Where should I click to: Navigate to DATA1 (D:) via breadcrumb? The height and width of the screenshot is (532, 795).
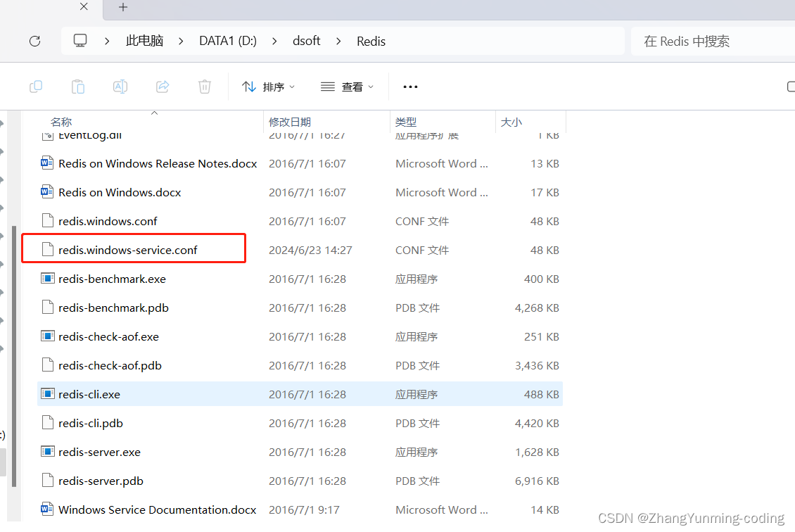click(227, 41)
